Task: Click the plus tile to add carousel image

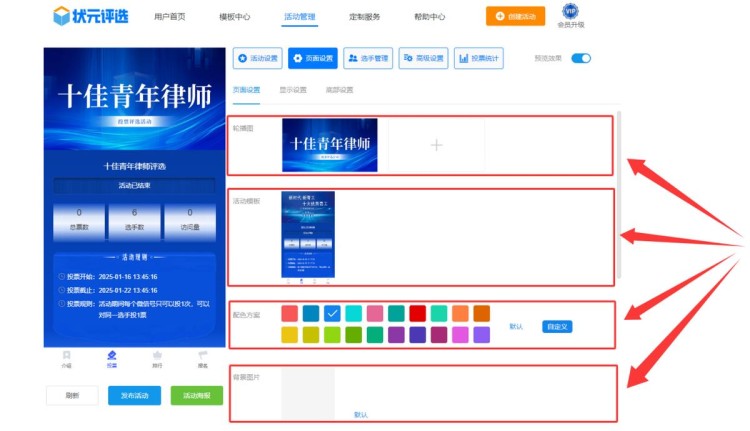Action: coord(436,145)
